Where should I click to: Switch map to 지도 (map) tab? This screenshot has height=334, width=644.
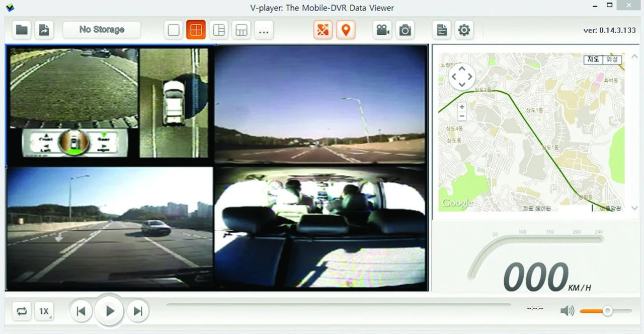coord(594,59)
